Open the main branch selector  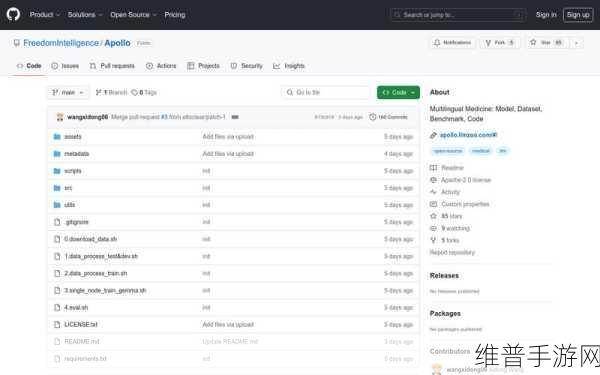(x=68, y=92)
